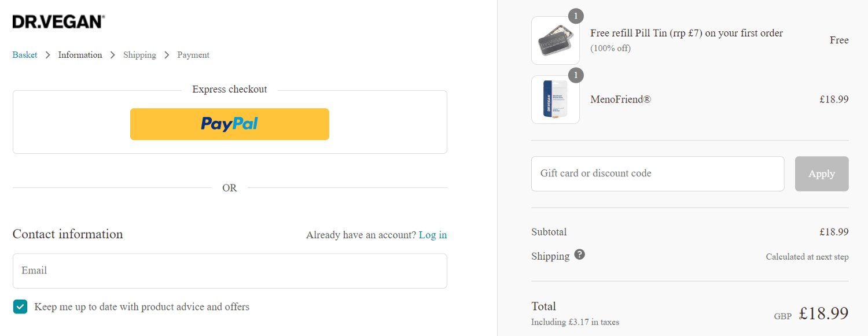This screenshot has height=336, width=868.
Task: Select the Shipping breadcrumb step
Action: click(x=139, y=55)
